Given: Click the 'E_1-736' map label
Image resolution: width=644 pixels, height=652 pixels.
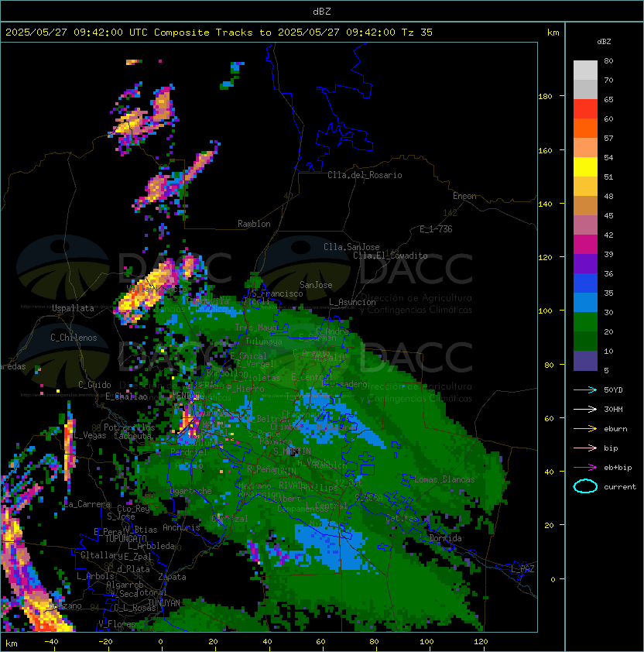Looking at the screenshot, I should pos(436,229).
